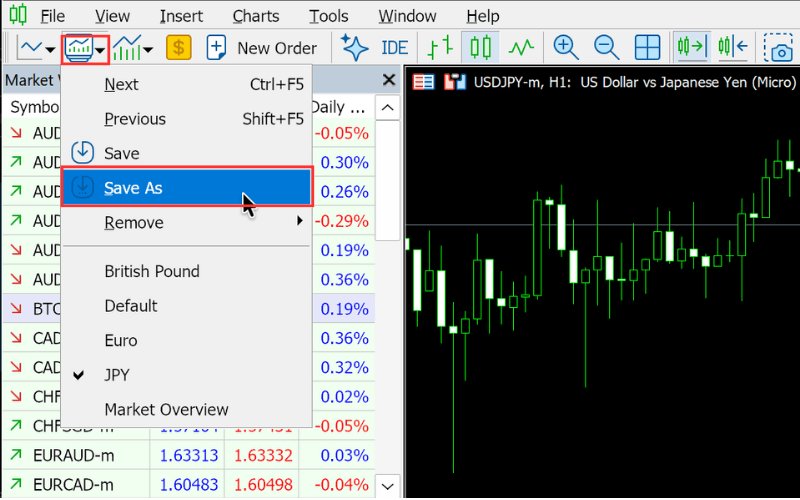Screen dimensions: 800x500
Task: Click the indicators list chart icon
Action: pos(127,48)
